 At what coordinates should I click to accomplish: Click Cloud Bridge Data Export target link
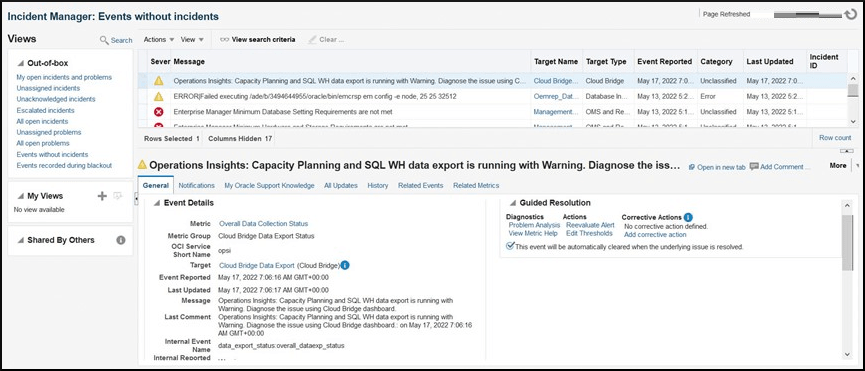click(257, 265)
